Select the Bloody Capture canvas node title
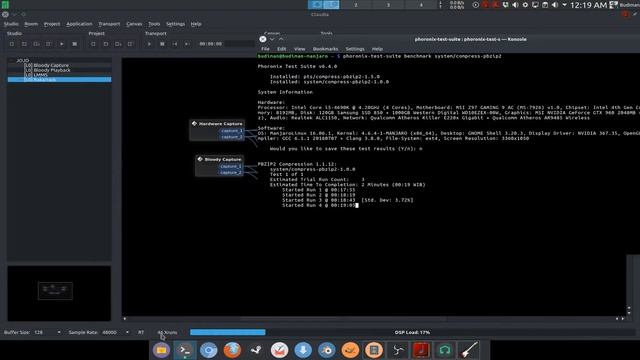Viewport: 640px width, 360px height. point(223,159)
